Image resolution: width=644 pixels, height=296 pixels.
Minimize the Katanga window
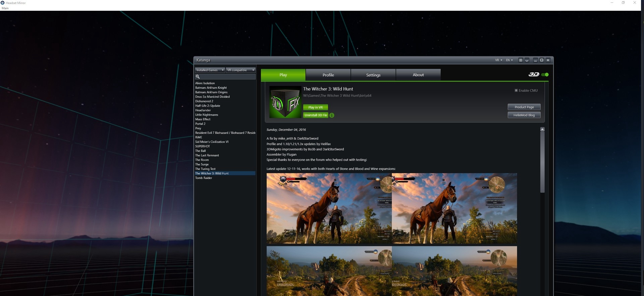click(x=535, y=60)
